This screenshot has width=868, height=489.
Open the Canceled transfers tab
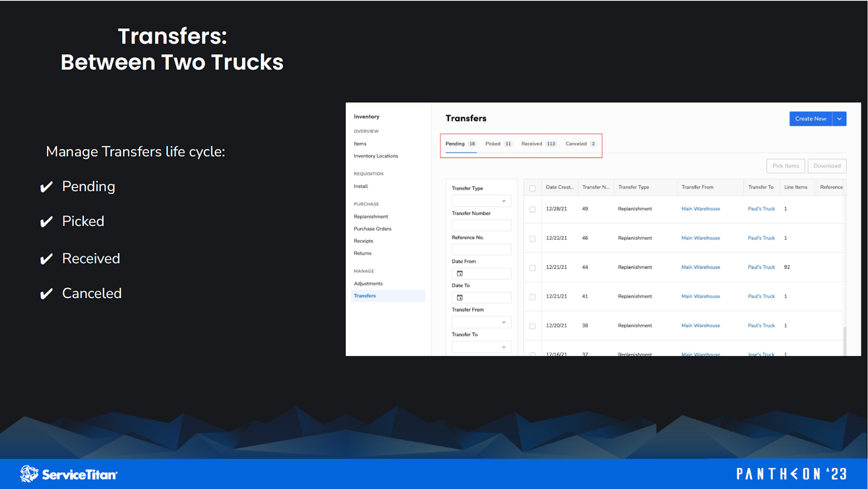(x=577, y=143)
